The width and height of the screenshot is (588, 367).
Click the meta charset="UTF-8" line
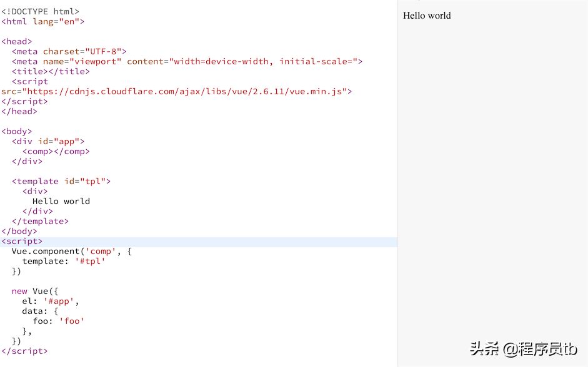point(69,51)
